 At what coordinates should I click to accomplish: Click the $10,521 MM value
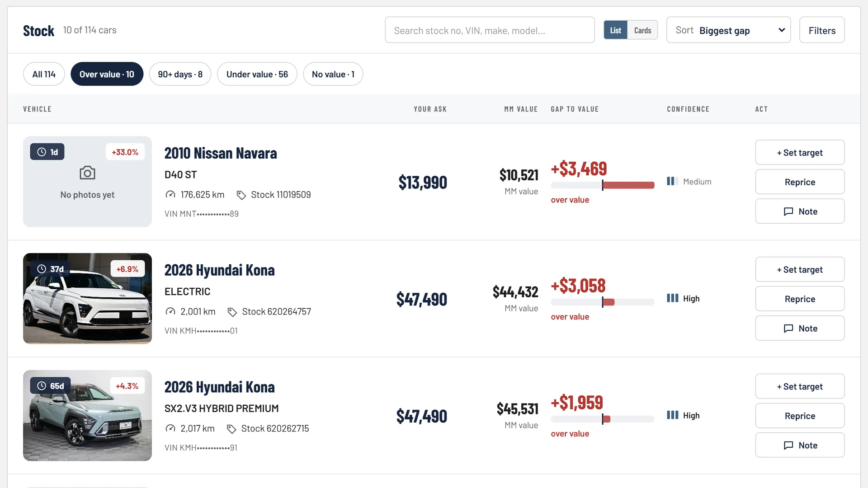point(519,175)
